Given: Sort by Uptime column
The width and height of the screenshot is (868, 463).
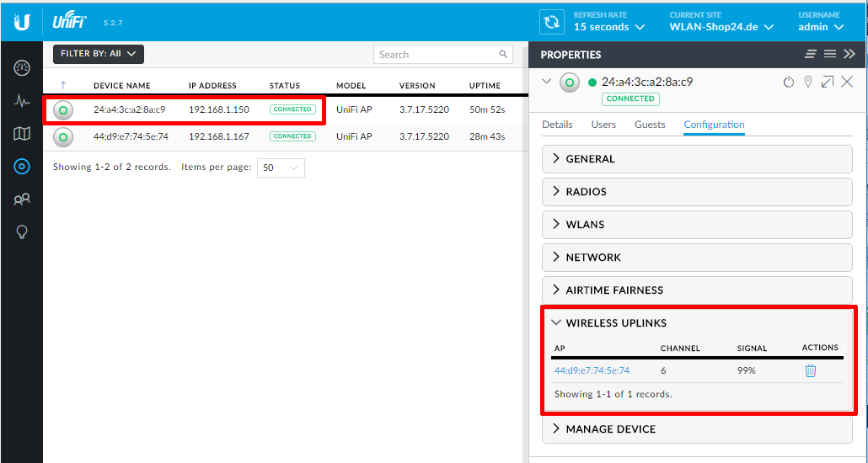Looking at the screenshot, I should pyautogui.click(x=485, y=86).
